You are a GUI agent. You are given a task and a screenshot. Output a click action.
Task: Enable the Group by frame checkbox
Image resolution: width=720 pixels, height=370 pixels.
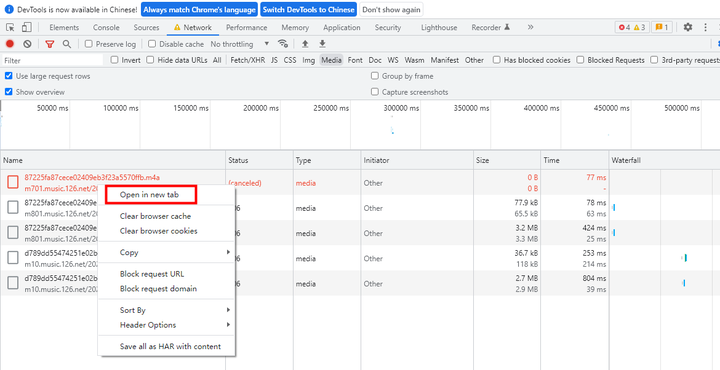pyautogui.click(x=375, y=76)
